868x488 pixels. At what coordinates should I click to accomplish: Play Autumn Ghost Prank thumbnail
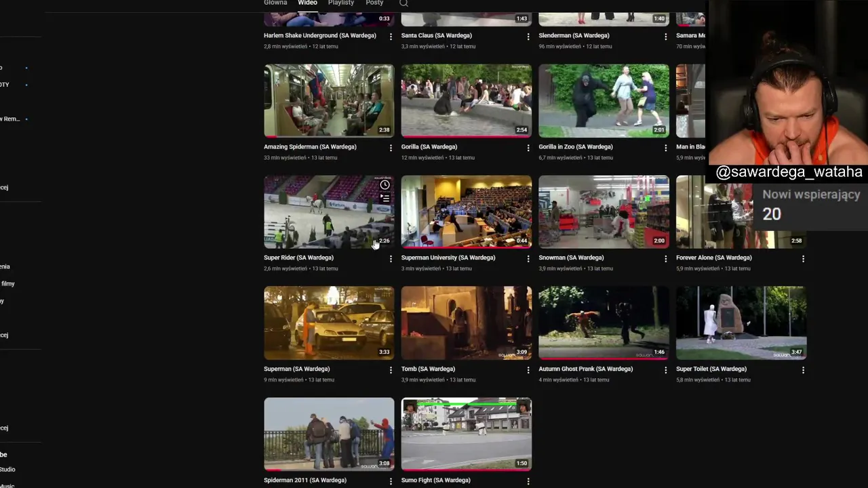tap(604, 323)
